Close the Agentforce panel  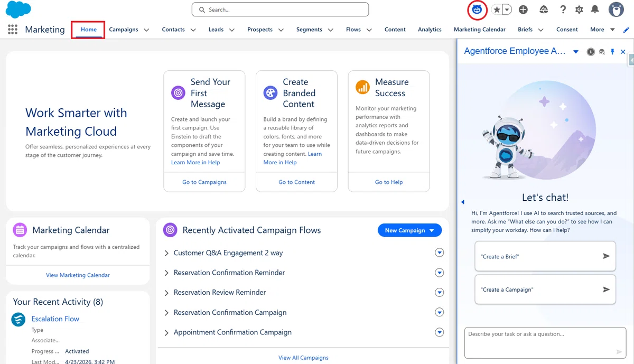[x=623, y=52]
